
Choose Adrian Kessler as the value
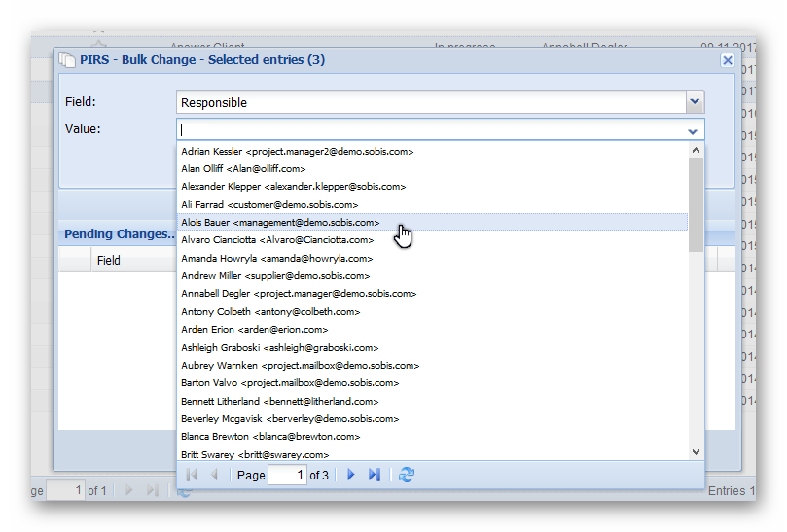point(297,152)
